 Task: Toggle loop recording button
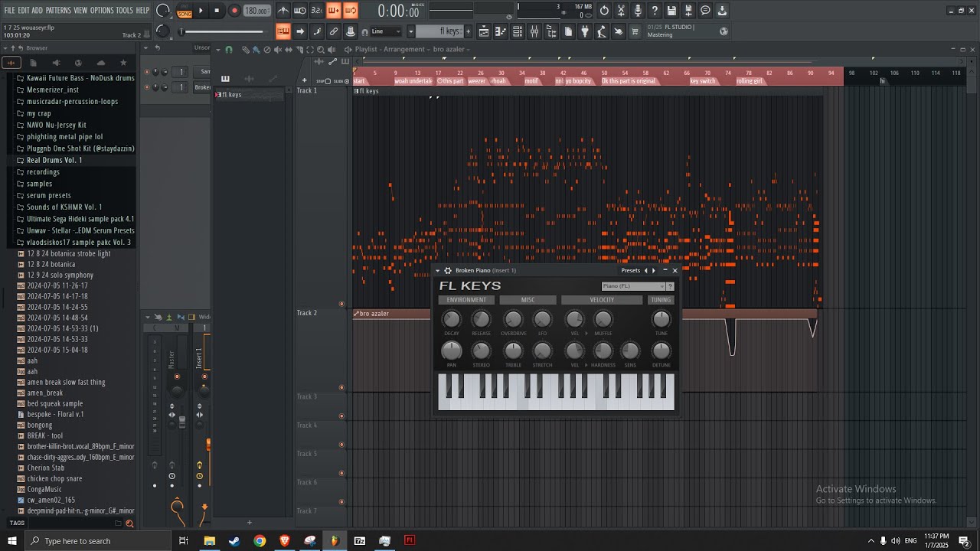(351, 11)
